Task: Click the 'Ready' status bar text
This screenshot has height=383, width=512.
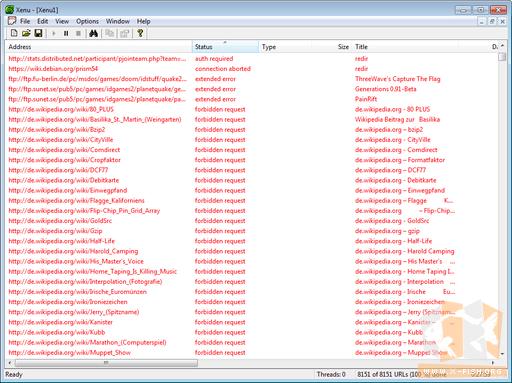Action: (x=14, y=374)
